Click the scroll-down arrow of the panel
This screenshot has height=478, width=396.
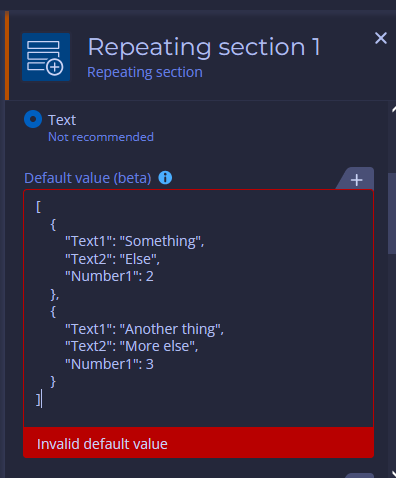pyautogui.click(x=393, y=474)
